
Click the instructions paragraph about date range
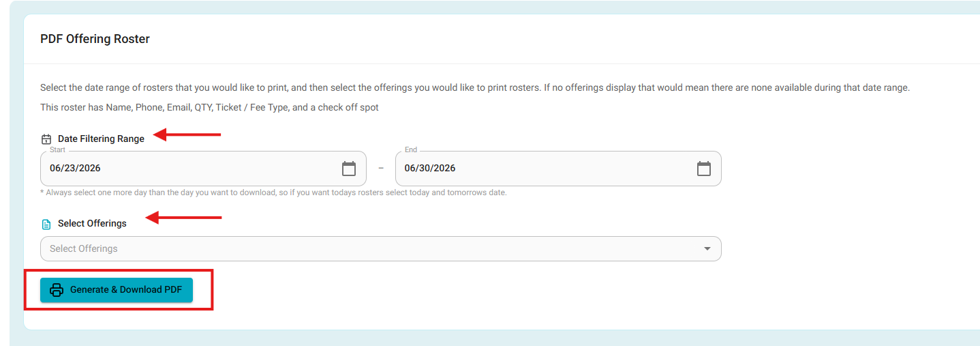(x=475, y=88)
